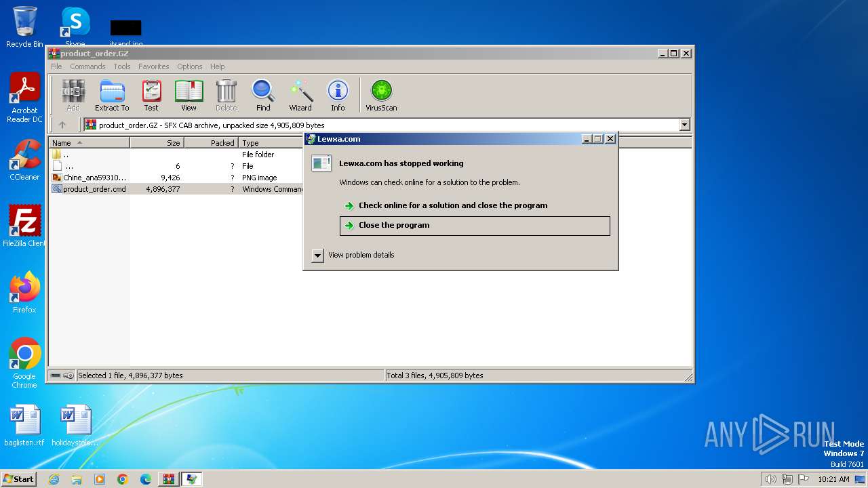
Task: Open baglisten.rtf document on desktop
Action: [24, 426]
